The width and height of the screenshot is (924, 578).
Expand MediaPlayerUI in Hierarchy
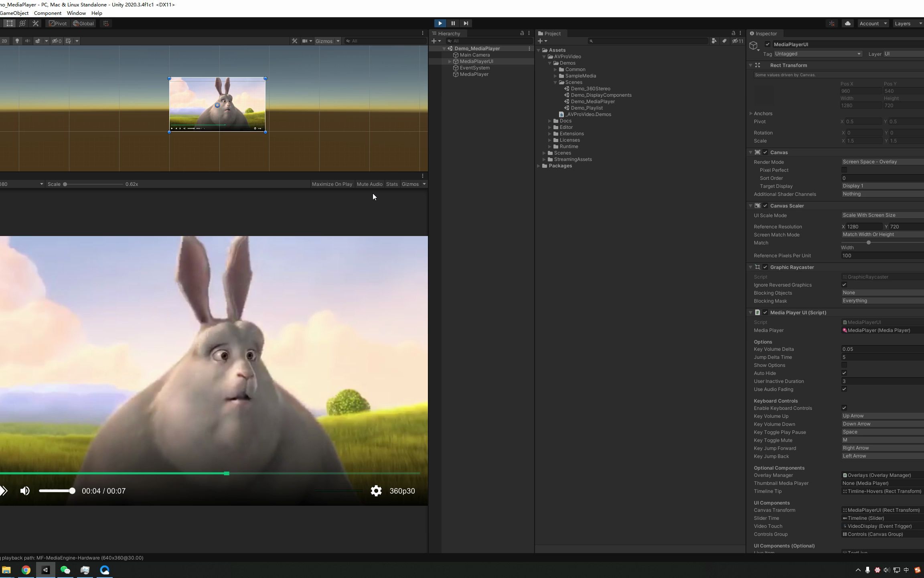(x=450, y=61)
